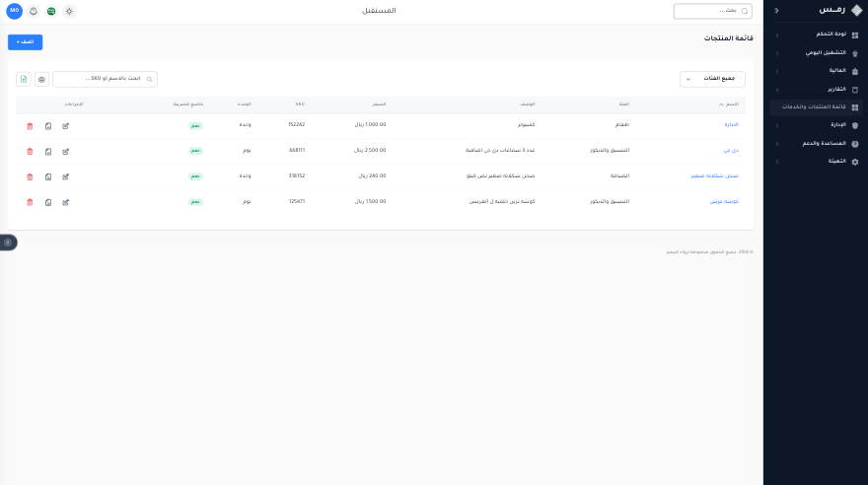868x485 pixels.
Task: Delete the product with SKU 125671
Action: 30,202
